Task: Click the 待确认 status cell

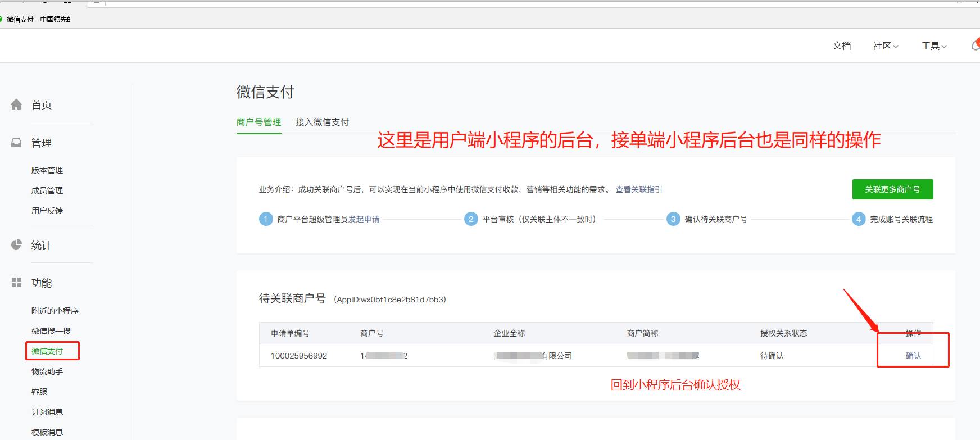Action: coord(772,356)
